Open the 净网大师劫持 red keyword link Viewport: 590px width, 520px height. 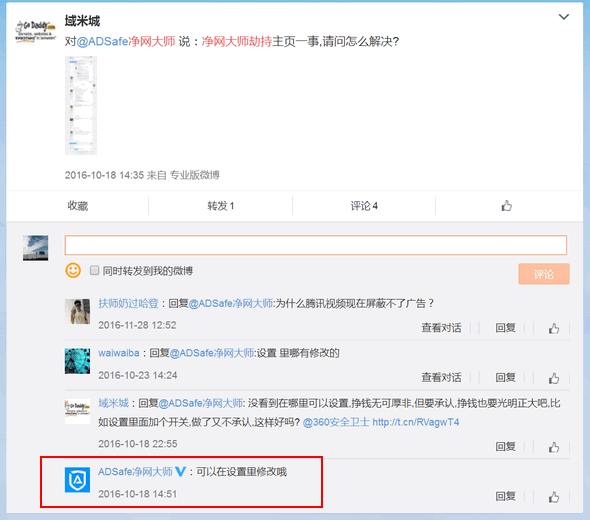(237, 41)
